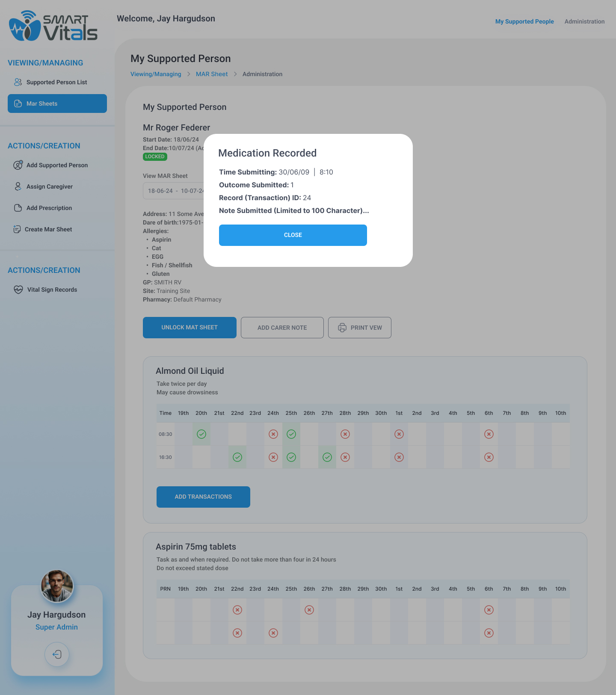Click Jay Hargudson's profile photo

tap(57, 586)
